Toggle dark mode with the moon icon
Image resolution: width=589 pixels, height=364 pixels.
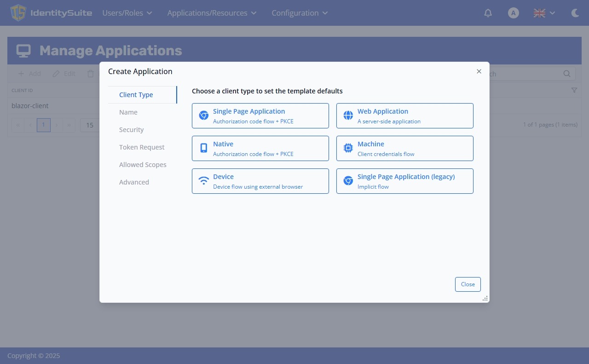[575, 13]
